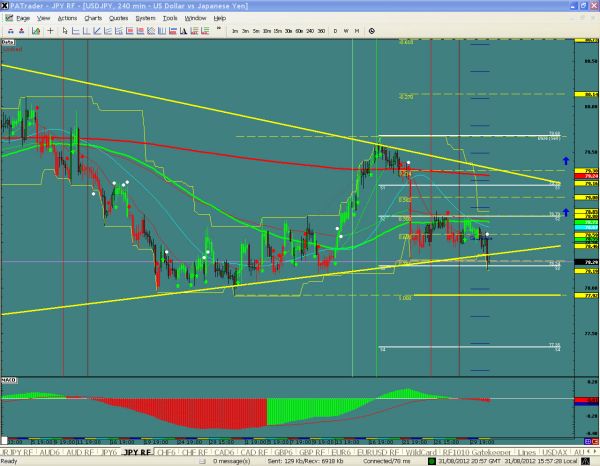Expand the Charts menu
Screen dimensions: 600x466
[93, 18]
